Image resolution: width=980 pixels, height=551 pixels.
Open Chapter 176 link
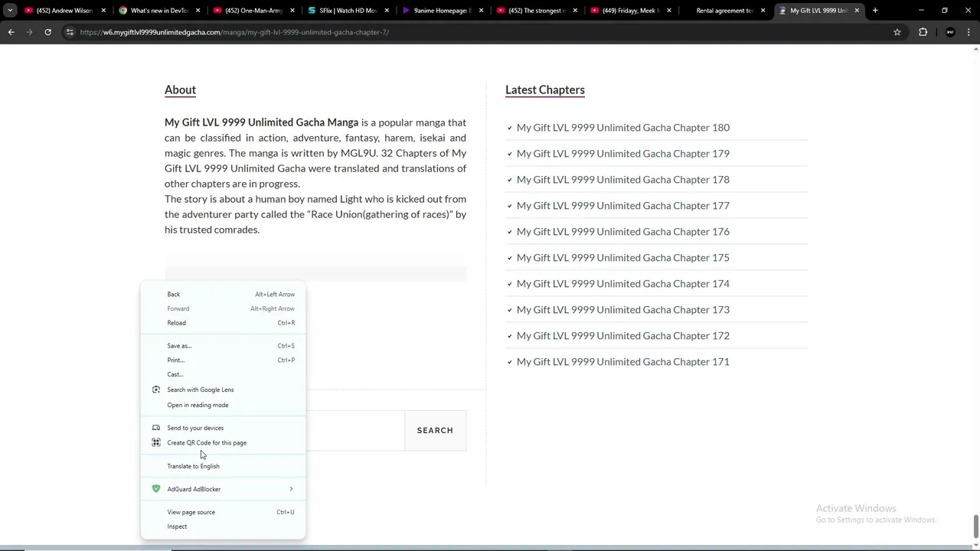(622, 232)
